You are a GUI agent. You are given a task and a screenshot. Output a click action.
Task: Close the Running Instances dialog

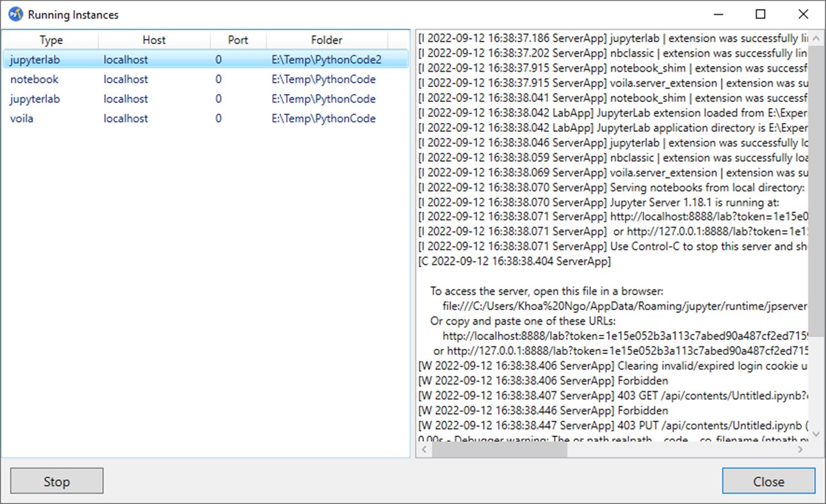point(768,481)
